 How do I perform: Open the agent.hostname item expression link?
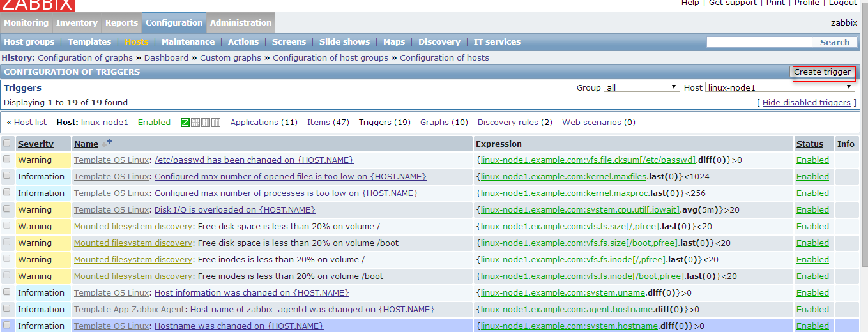point(567,309)
